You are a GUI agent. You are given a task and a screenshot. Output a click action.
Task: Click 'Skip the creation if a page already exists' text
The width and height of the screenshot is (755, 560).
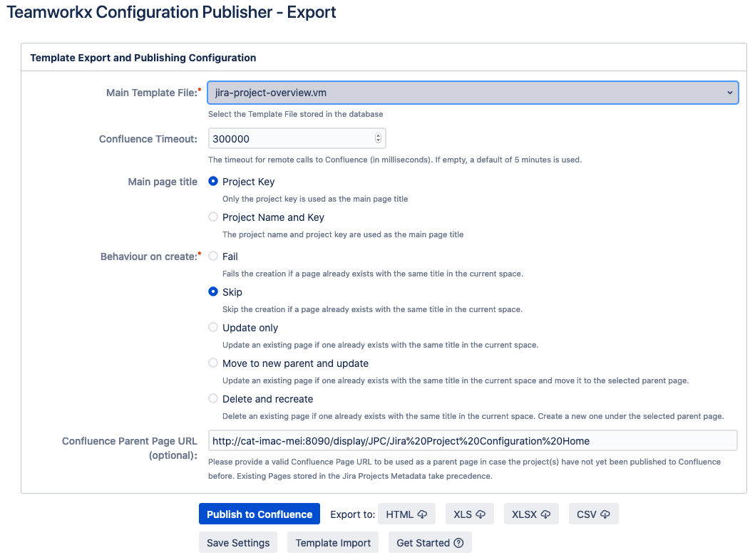pyautogui.click(x=372, y=309)
